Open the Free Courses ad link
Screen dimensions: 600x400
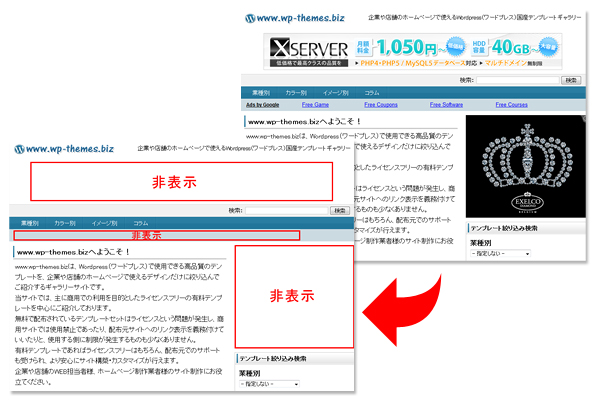point(512,105)
